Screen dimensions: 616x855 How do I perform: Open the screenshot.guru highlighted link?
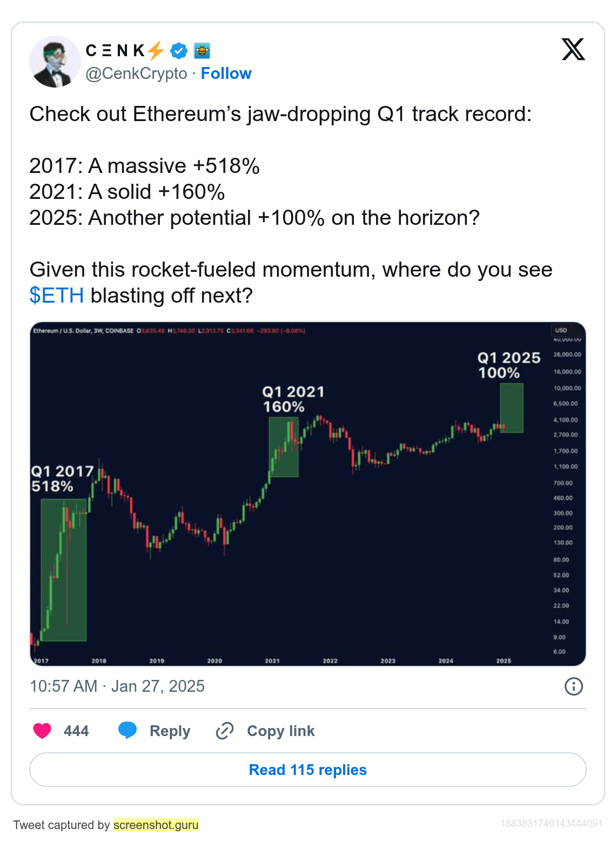click(156, 825)
